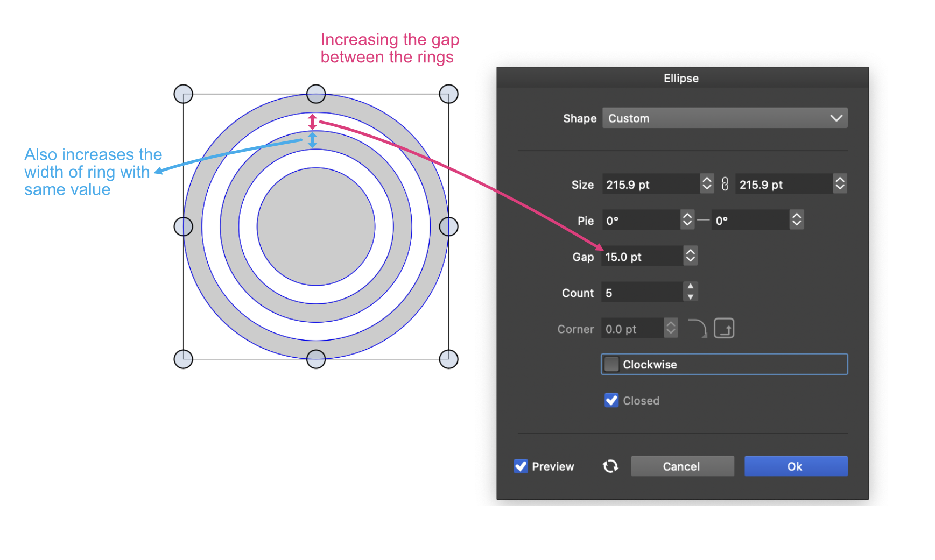Open the Shape dropdown set to Custom

tap(724, 118)
